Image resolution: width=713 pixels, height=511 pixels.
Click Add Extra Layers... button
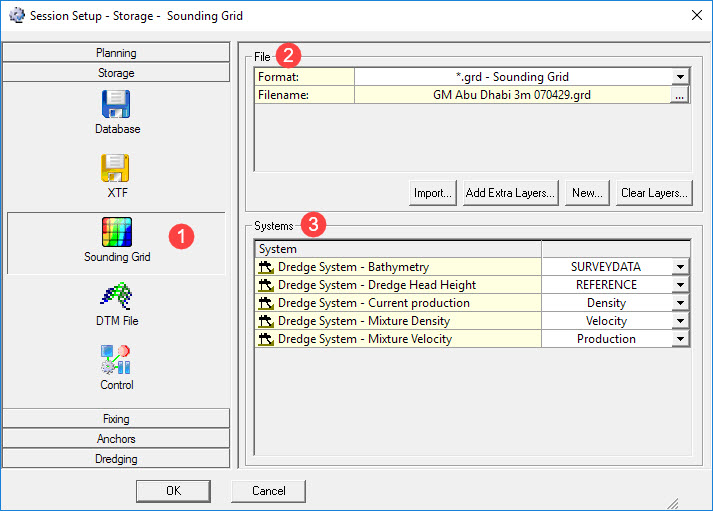pos(510,193)
